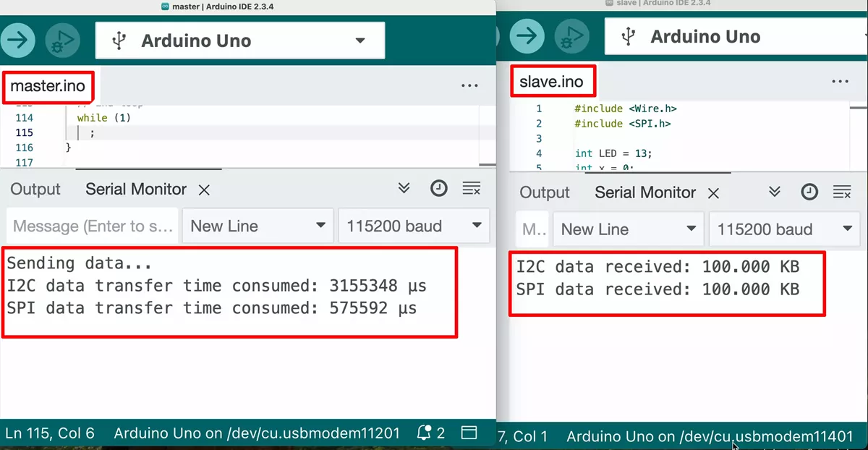868x450 pixels.
Task: Click Arduino Uno on /dev/cu.usbmodem11201 status
Action: click(257, 433)
